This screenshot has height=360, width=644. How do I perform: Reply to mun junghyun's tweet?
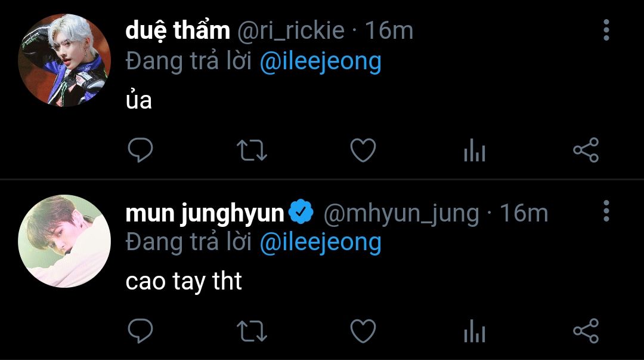(141, 331)
